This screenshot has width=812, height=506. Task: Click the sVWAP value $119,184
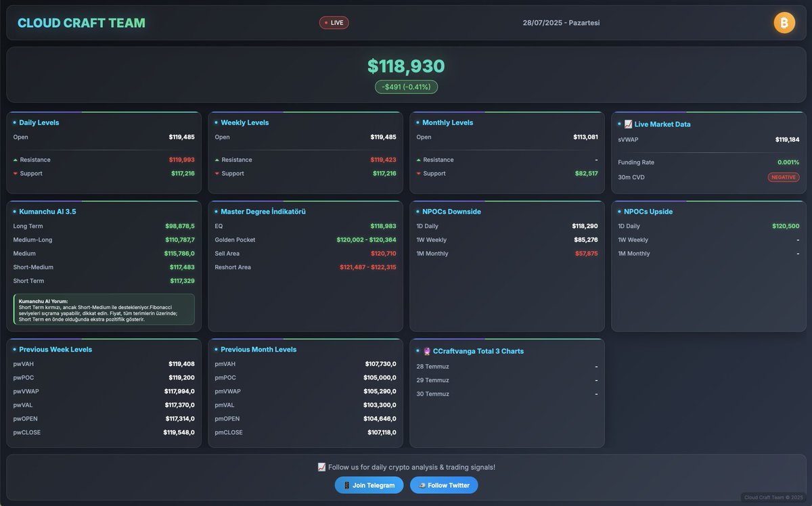[787, 139]
